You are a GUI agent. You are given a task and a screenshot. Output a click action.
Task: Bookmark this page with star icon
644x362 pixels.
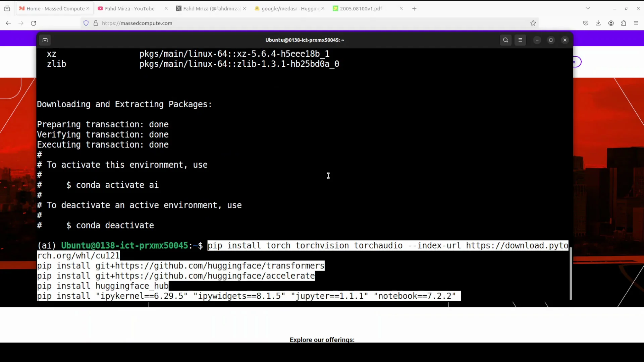(533, 23)
